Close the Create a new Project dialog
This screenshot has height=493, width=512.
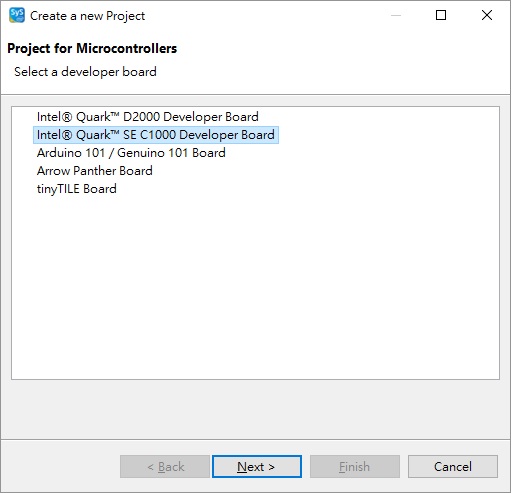(487, 15)
